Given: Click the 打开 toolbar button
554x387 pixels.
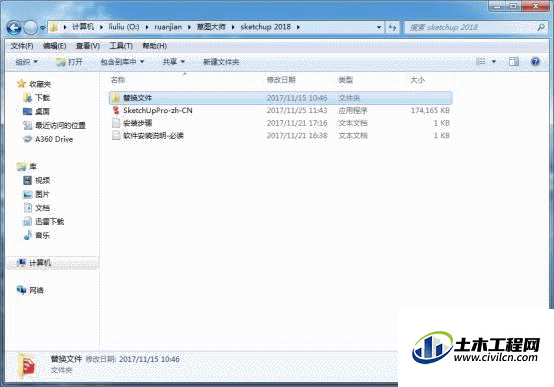Looking at the screenshot, I should coord(69,62).
